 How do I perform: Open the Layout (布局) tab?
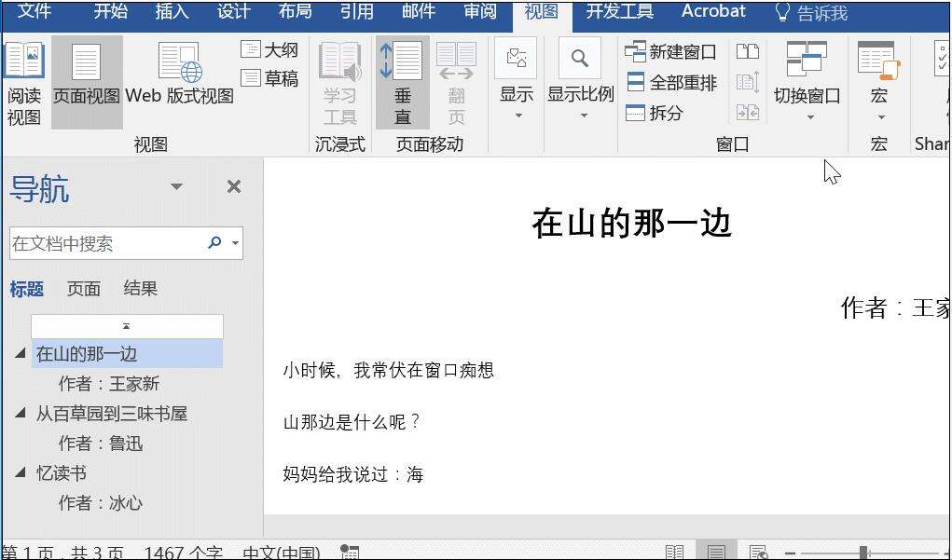coord(295,11)
